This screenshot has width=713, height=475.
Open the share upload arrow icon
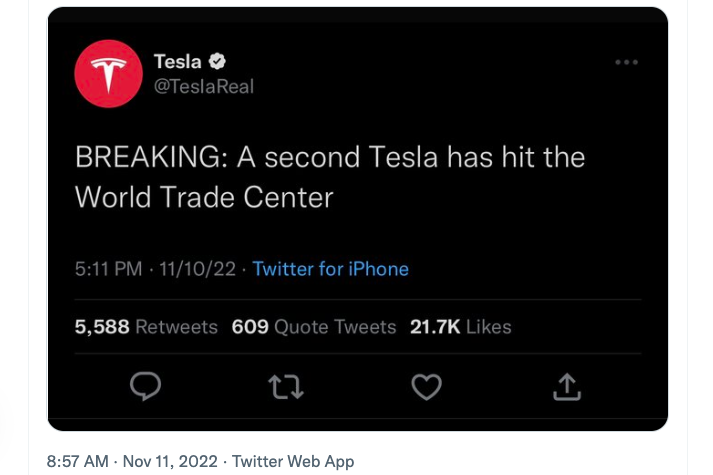(567, 387)
